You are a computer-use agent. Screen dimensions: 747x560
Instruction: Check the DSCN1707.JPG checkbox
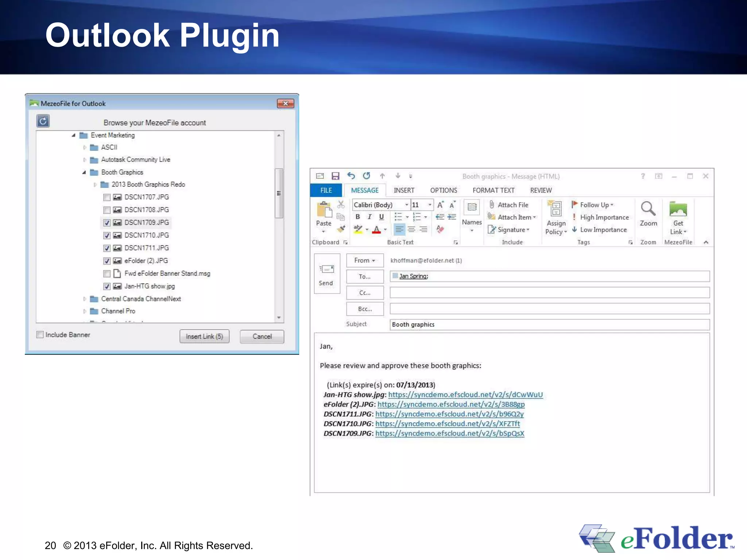[107, 197]
